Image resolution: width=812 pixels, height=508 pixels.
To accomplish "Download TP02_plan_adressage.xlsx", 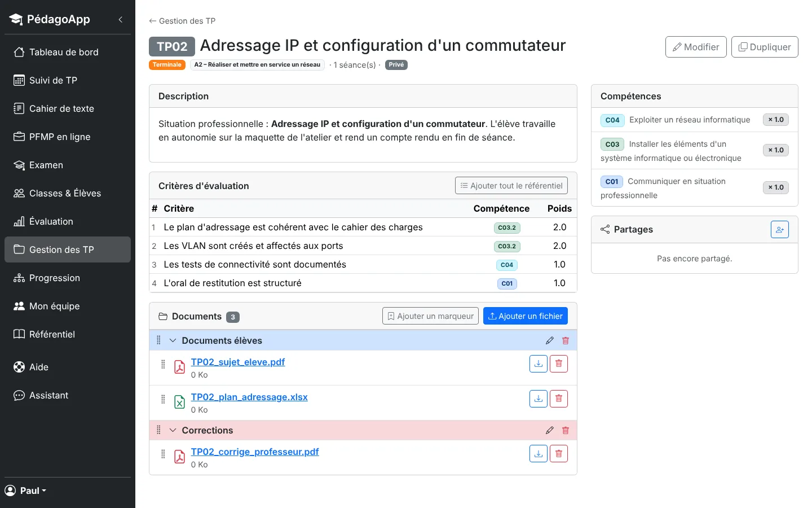I will [x=539, y=398].
